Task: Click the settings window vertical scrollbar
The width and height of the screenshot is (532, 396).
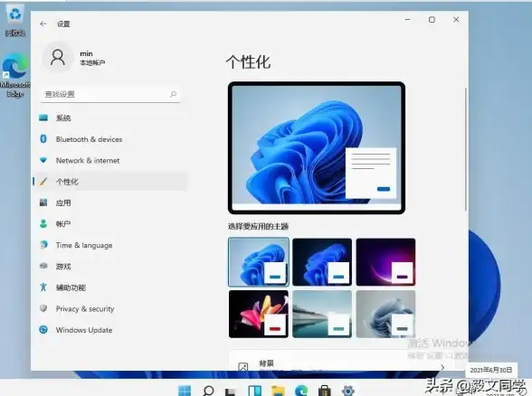Action: pos(465,149)
